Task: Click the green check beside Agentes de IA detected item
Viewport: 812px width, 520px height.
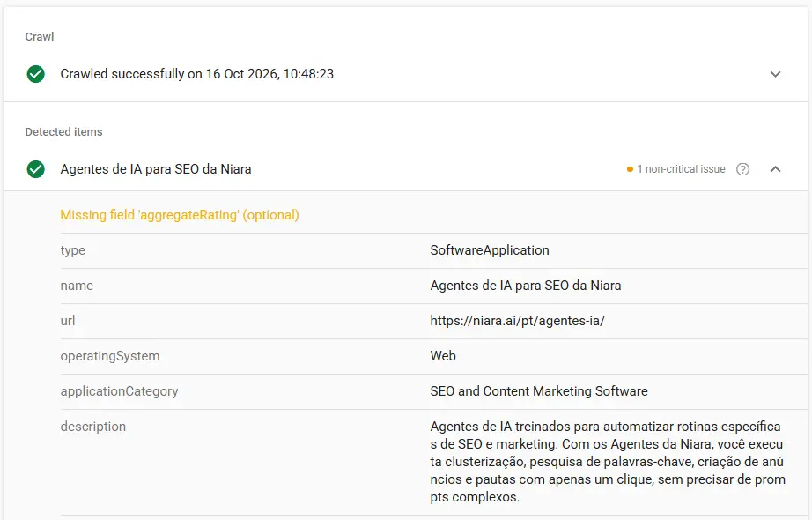Action: click(36, 169)
